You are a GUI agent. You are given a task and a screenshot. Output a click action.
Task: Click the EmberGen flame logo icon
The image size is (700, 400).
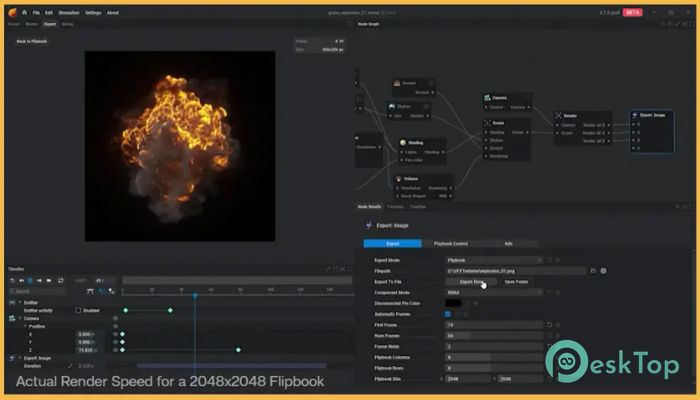12,12
